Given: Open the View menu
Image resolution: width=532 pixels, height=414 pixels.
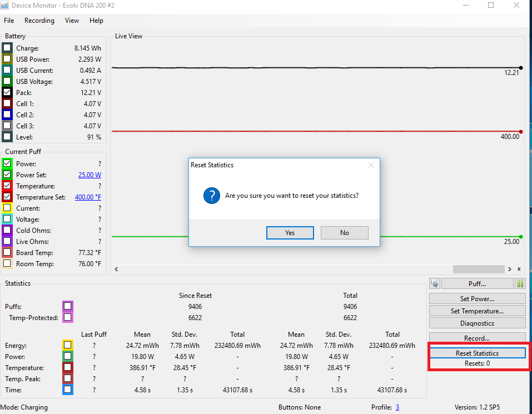Looking at the screenshot, I should [x=72, y=21].
